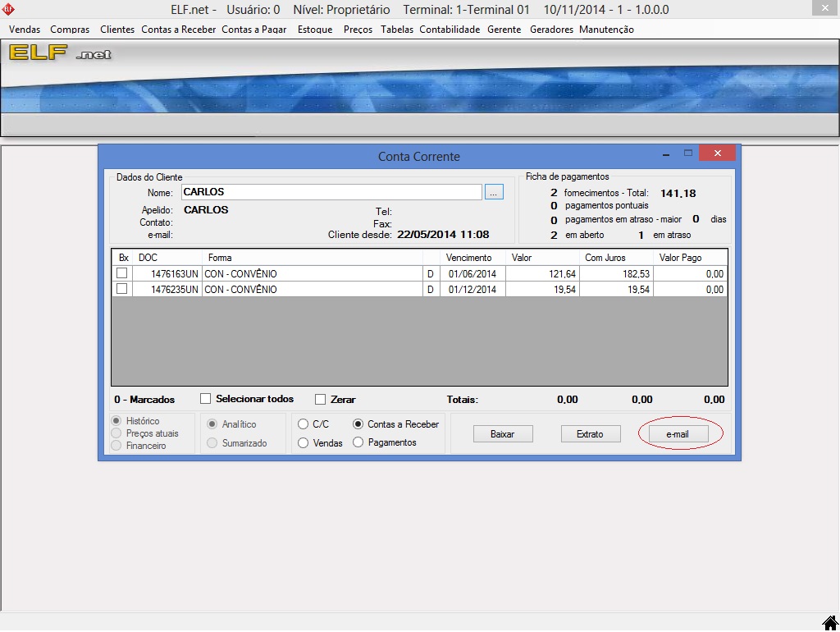Viewport: 840px width, 632px height.
Task: Open the Contabilidade menu
Action: tap(450, 30)
